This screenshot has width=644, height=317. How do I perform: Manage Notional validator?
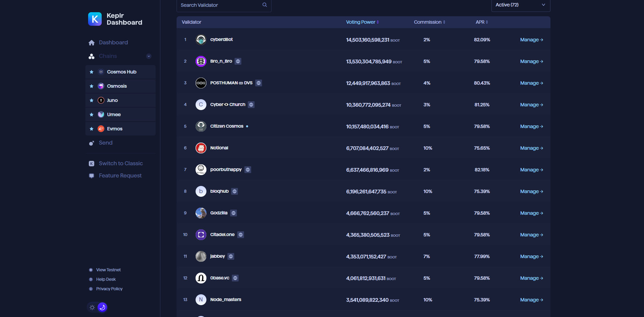[531, 148]
